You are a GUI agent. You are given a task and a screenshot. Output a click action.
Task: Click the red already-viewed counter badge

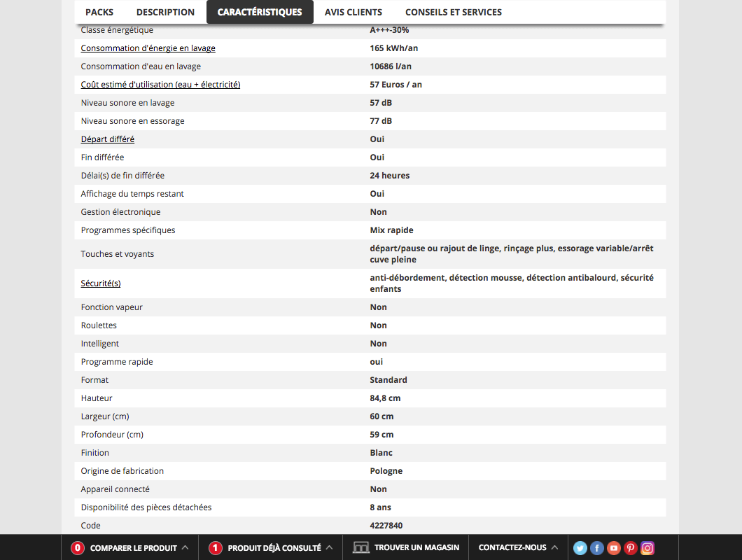coord(216,548)
